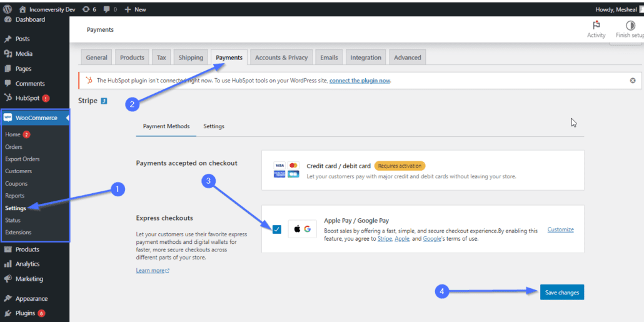Open the Extensions submenu item

[x=18, y=233]
